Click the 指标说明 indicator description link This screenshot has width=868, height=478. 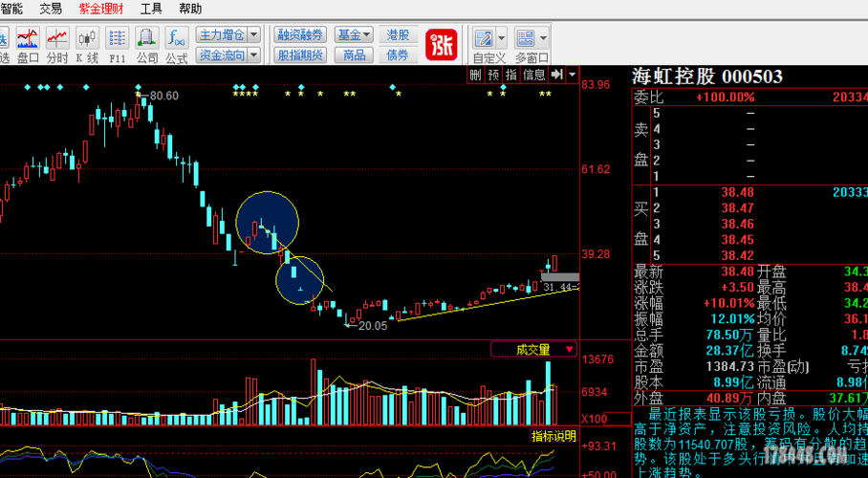point(553,436)
